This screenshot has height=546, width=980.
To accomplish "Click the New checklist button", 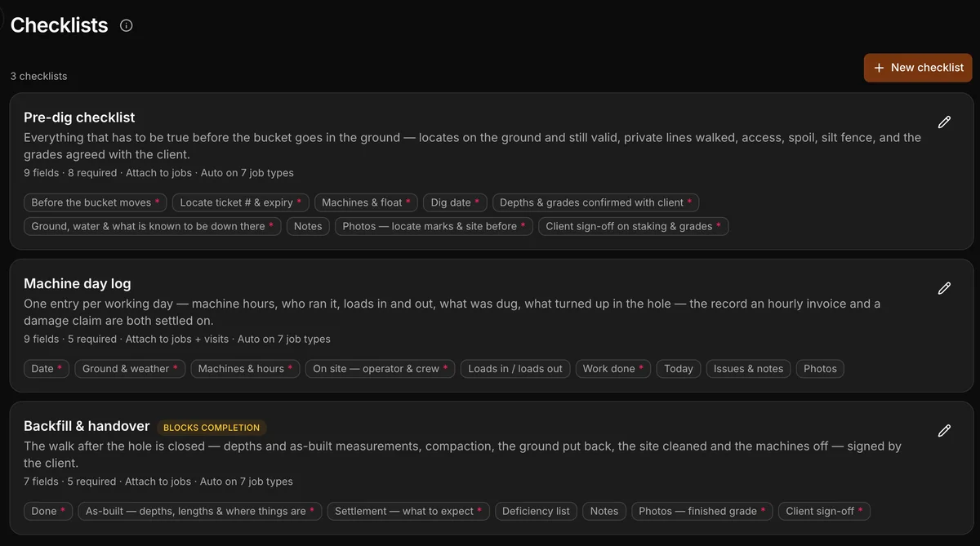I will coord(918,68).
